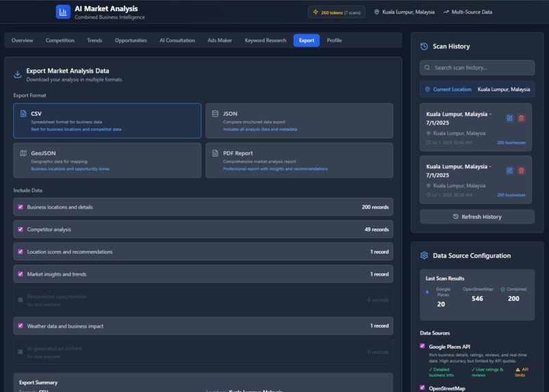
Task: Toggle Business locations and details checkbox
Action: (21, 207)
